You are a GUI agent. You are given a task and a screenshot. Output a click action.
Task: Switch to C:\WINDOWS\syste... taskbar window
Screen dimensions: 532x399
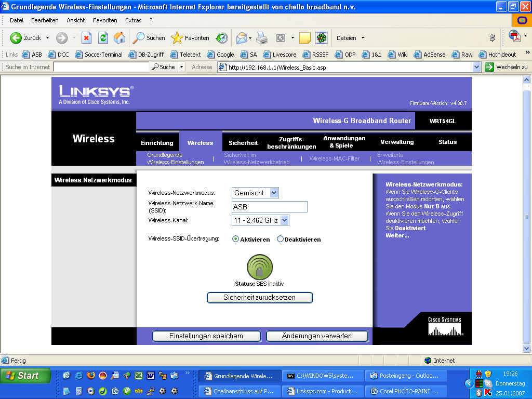322,376
